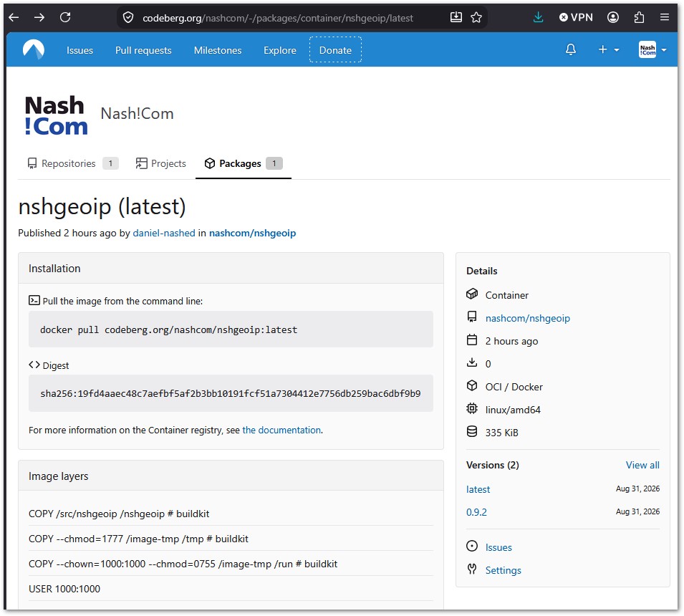The image size is (684, 616).
Task: Click the COPY /src/nshgeoip layer row
Action: tap(231, 514)
